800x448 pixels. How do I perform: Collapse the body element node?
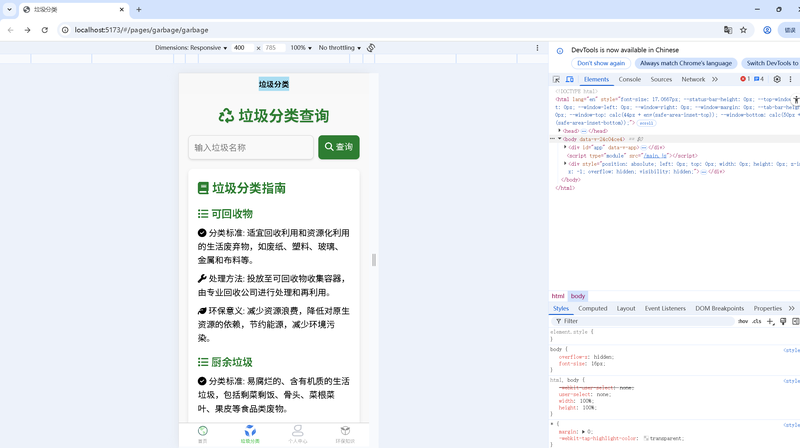pyautogui.click(x=560, y=139)
